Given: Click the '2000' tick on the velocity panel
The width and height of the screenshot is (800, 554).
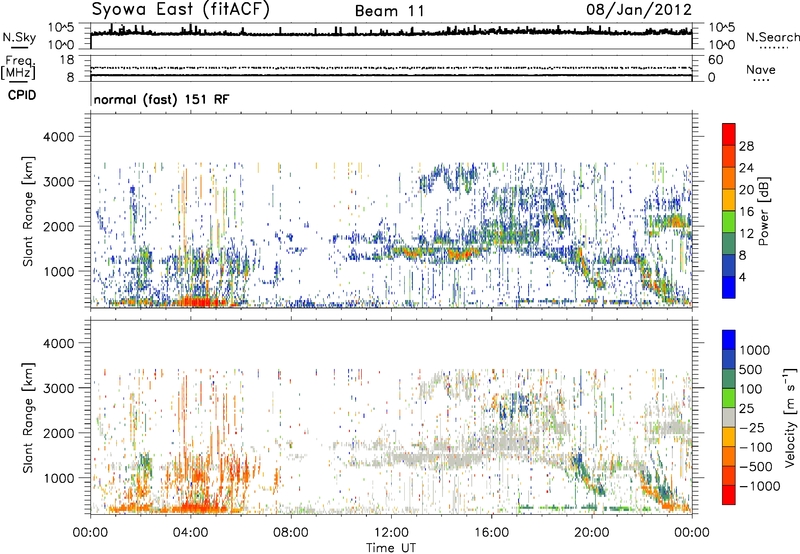Looking at the screenshot, I should (x=58, y=433).
